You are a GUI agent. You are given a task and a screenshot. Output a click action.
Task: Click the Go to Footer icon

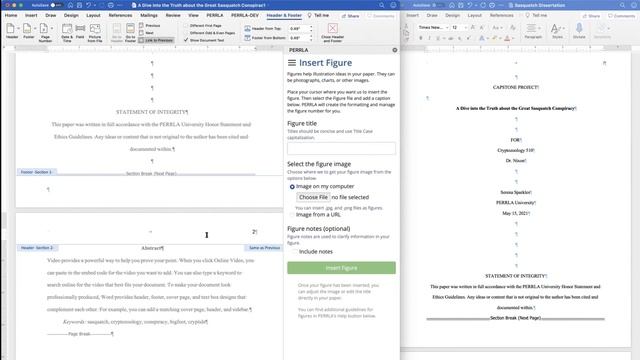pos(130,29)
